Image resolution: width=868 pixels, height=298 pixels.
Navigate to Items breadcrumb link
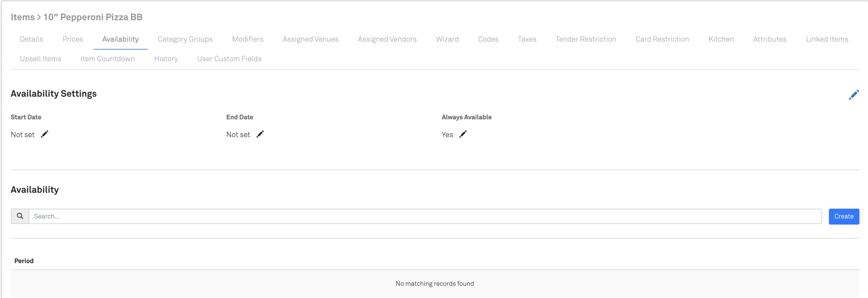[x=23, y=17]
